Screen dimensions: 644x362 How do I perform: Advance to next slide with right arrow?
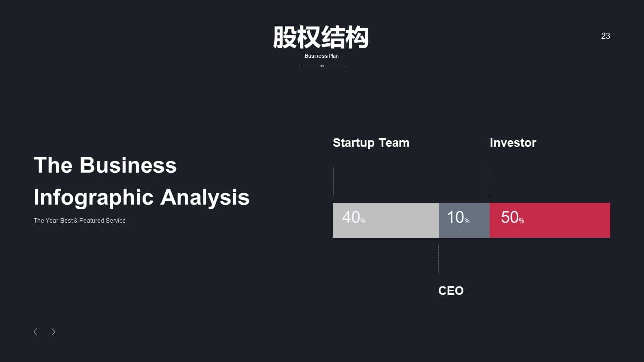[53, 332]
